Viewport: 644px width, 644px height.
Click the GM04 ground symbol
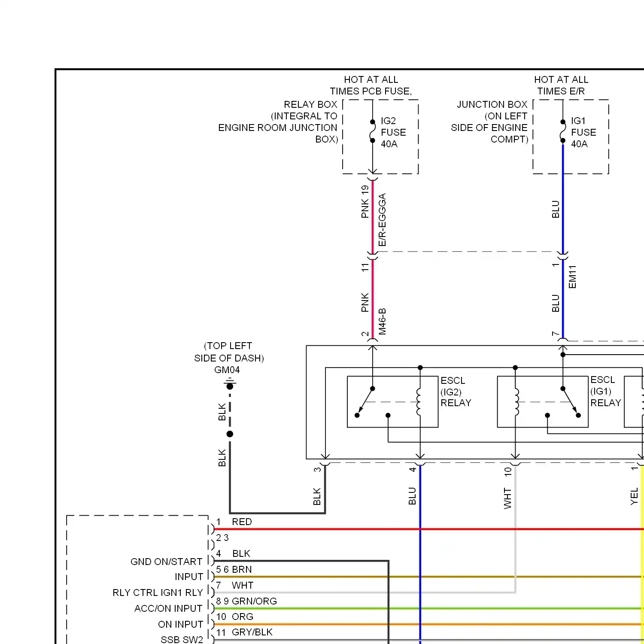tap(230, 383)
